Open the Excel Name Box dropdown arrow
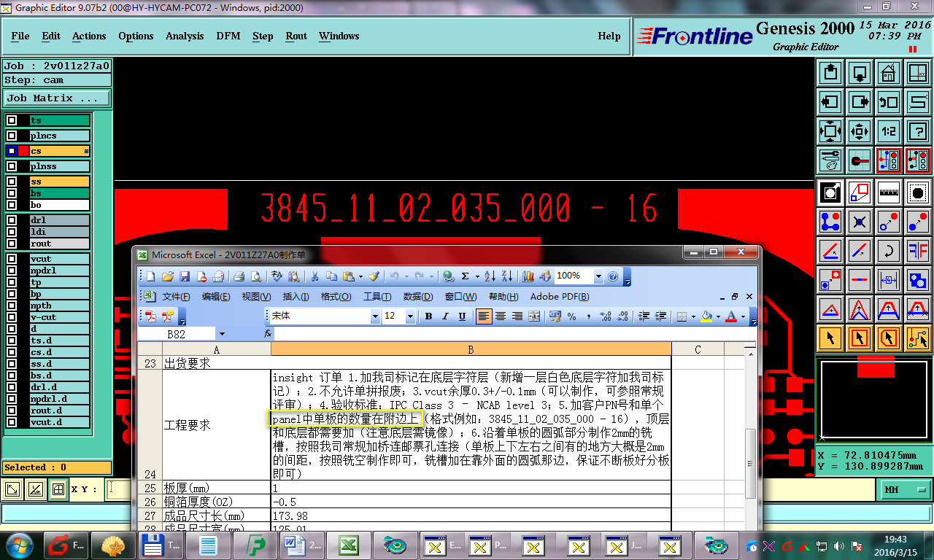 click(221, 333)
